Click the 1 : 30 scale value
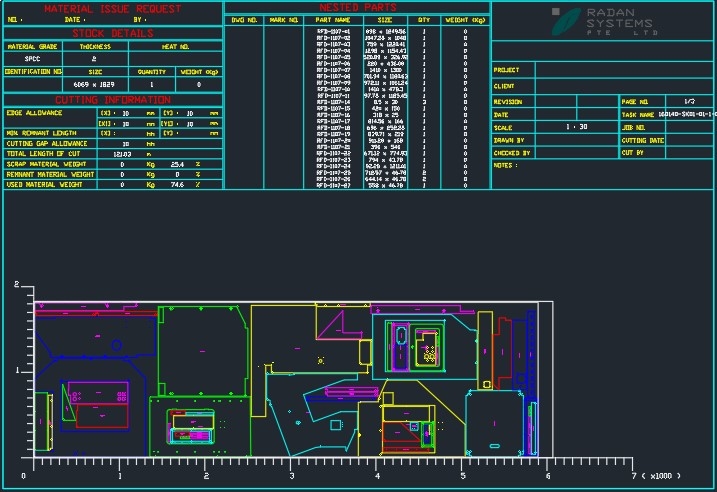Image resolution: width=717 pixels, height=492 pixels. [x=576, y=127]
